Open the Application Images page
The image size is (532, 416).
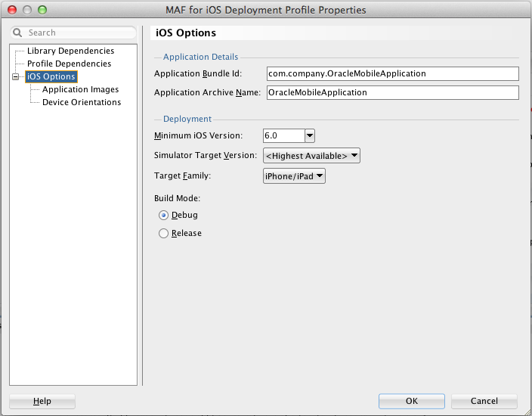pyautogui.click(x=80, y=89)
